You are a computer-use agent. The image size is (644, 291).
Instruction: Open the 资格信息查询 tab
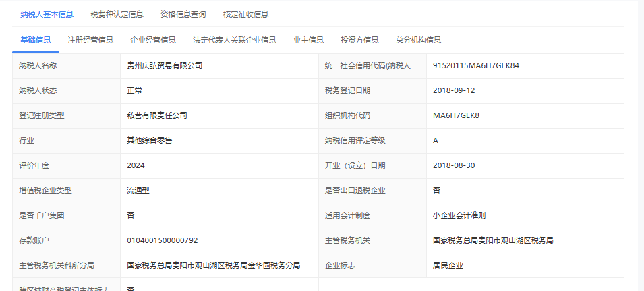tap(183, 14)
